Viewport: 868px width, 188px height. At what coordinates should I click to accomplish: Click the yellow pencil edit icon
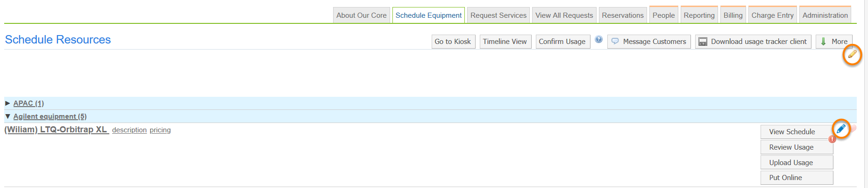[852, 55]
